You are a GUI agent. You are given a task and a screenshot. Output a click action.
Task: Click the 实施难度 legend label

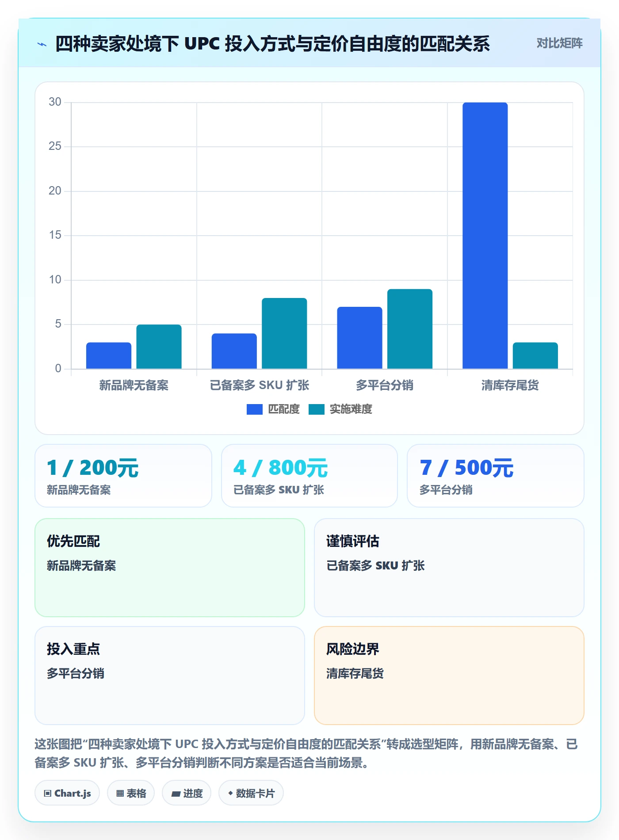click(x=351, y=409)
